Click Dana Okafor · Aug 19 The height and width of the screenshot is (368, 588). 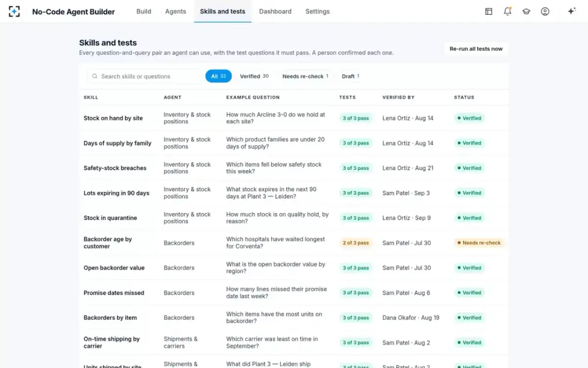[411, 317]
